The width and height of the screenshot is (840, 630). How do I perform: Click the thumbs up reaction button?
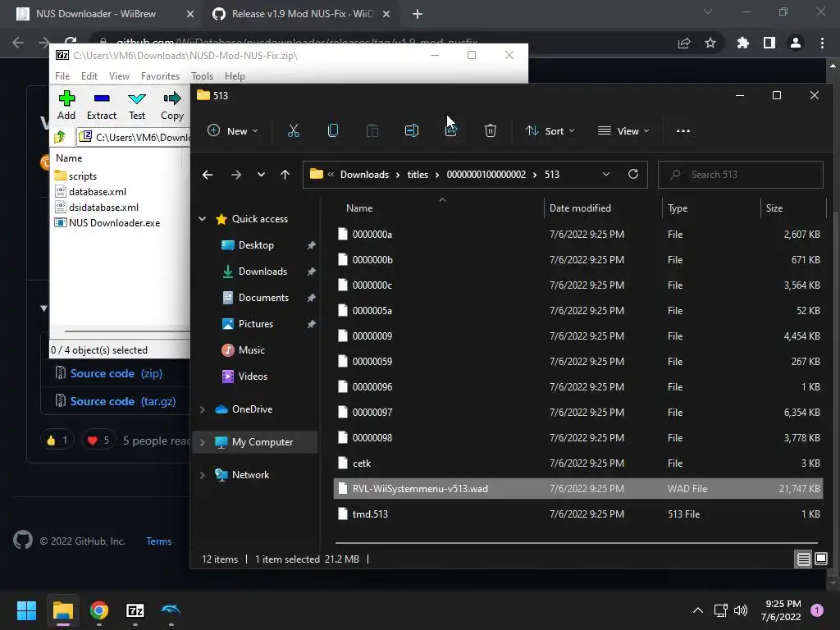[x=57, y=441]
